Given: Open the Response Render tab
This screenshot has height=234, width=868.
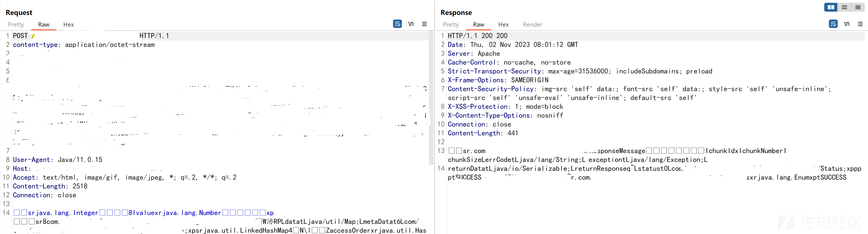Looking at the screenshot, I should coord(532,25).
